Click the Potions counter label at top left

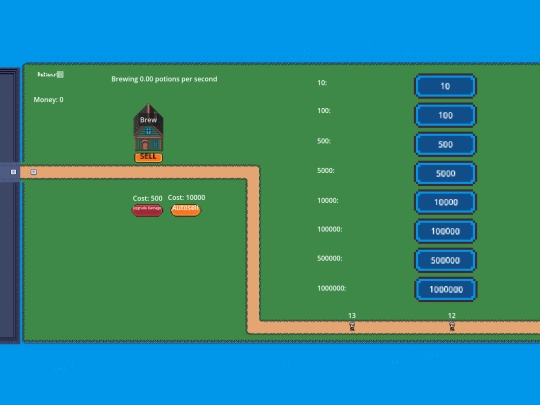tap(51, 74)
